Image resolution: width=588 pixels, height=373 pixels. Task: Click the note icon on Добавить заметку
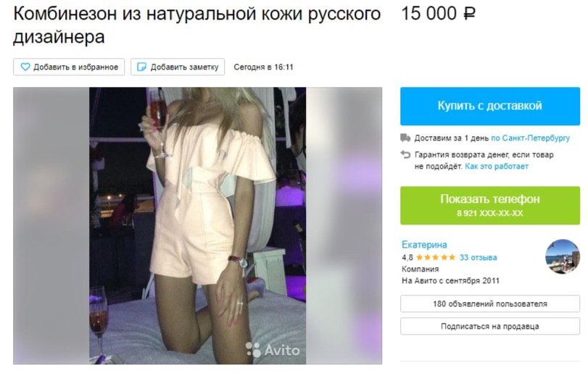pos(142,67)
